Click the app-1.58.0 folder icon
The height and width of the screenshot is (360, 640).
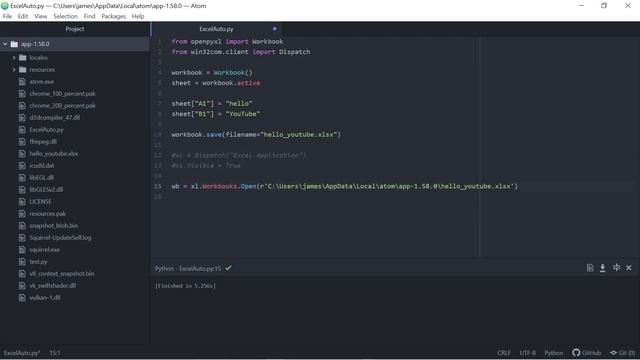point(14,44)
